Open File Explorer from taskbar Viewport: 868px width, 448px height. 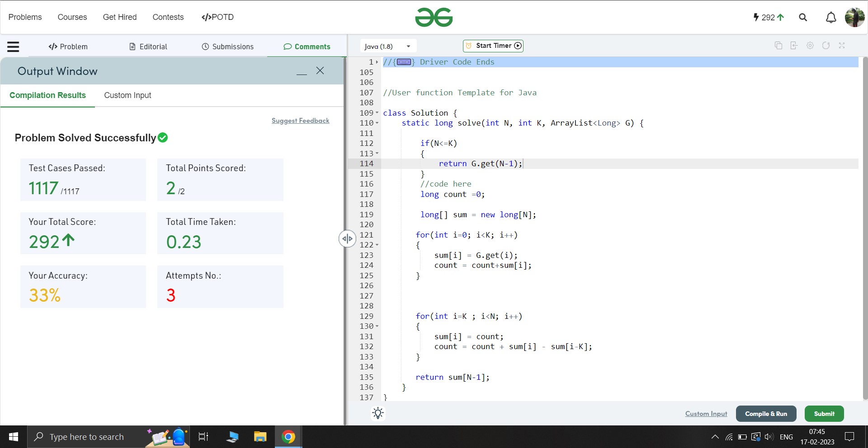point(260,437)
